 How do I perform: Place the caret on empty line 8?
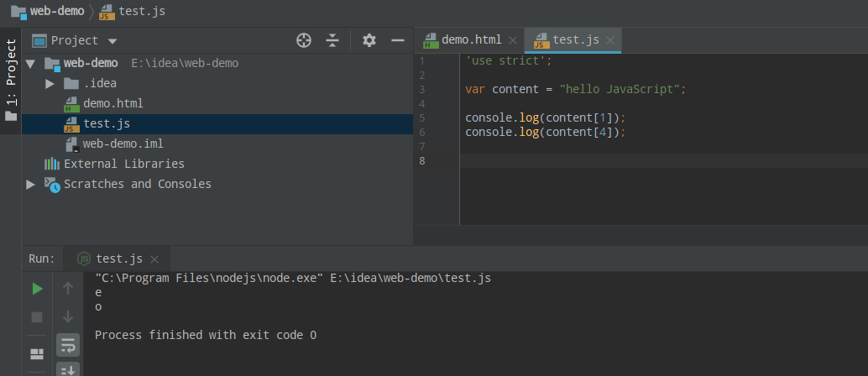(664, 161)
